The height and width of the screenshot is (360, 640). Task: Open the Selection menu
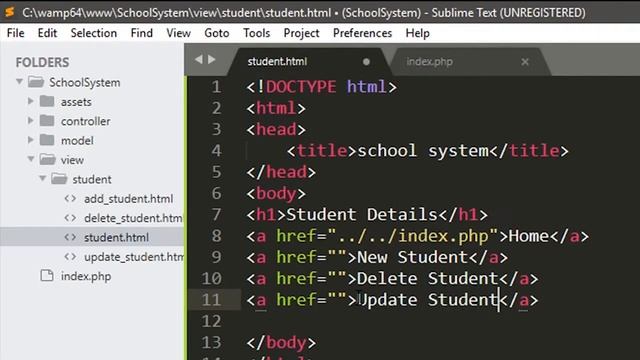pyautogui.click(x=94, y=33)
